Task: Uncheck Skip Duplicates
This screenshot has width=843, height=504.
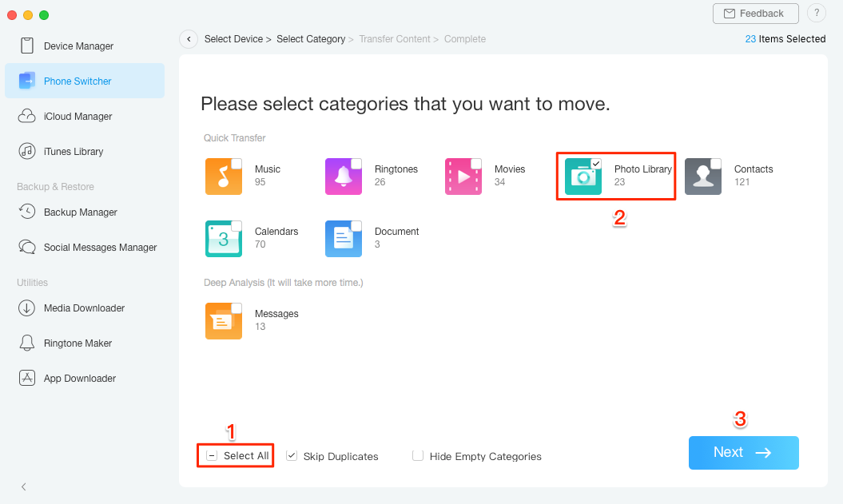Action: tap(292, 455)
